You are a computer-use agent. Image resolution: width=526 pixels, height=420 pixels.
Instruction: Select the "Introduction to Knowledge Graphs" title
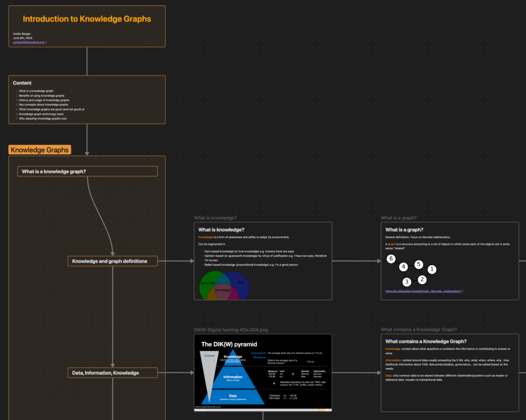87,19
